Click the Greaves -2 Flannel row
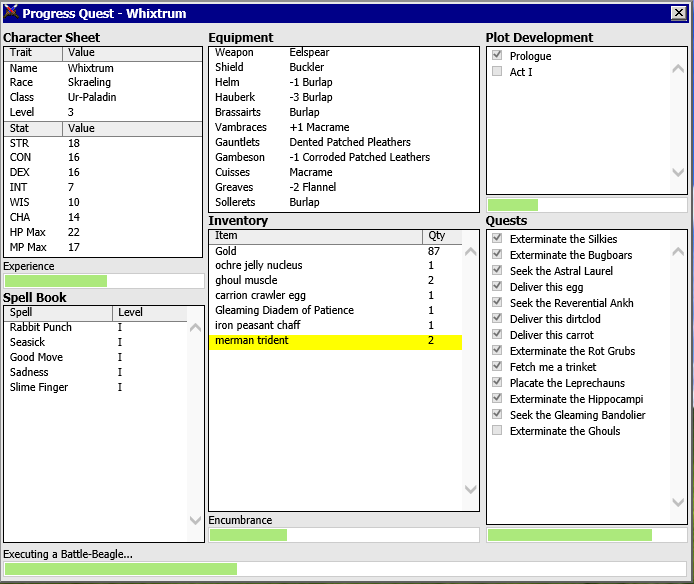This screenshot has height=584, width=694. [344, 188]
